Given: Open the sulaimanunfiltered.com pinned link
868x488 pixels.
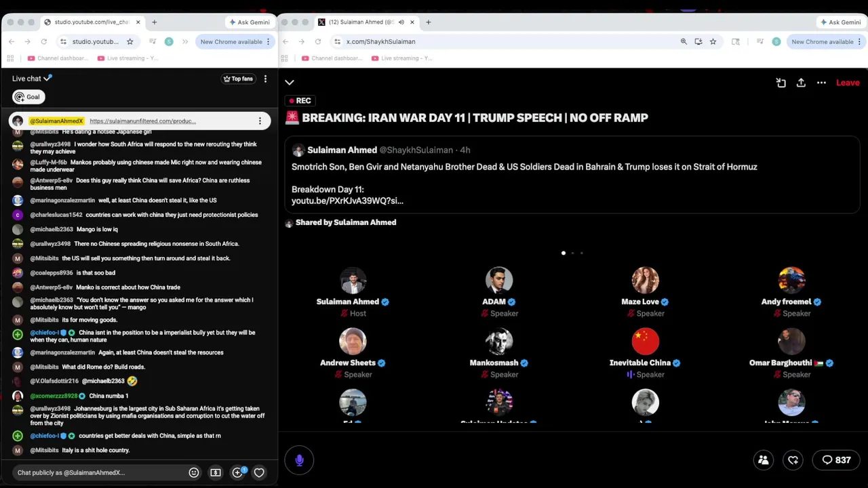Looking at the screenshot, I should 142,121.
